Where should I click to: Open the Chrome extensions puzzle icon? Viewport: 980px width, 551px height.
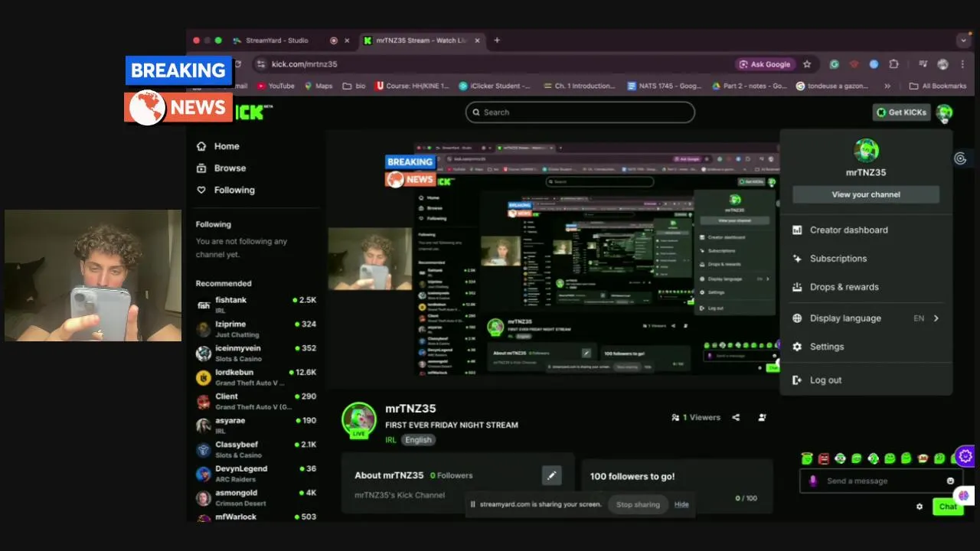(x=893, y=64)
